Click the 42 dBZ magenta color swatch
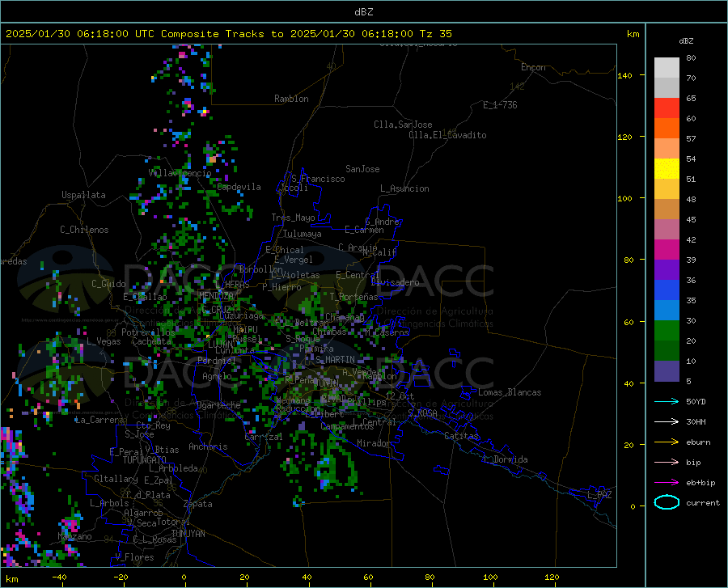The width and height of the screenshot is (728, 588). click(x=667, y=250)
